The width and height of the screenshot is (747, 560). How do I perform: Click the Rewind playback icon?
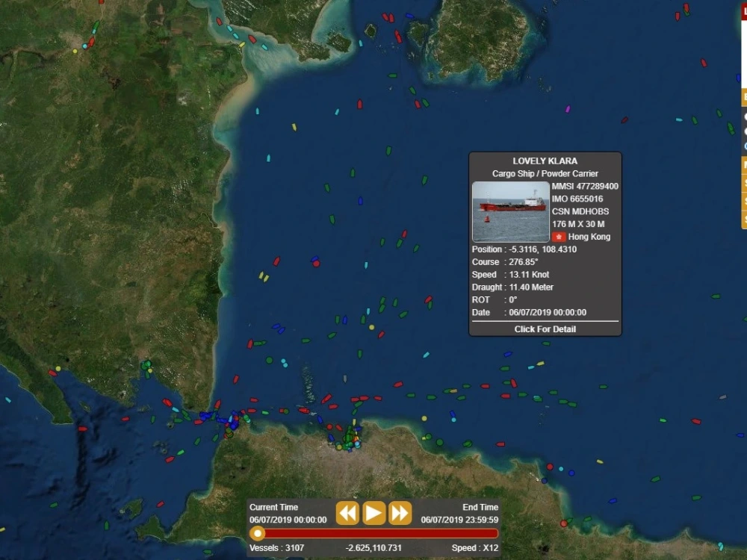(348, 513)
